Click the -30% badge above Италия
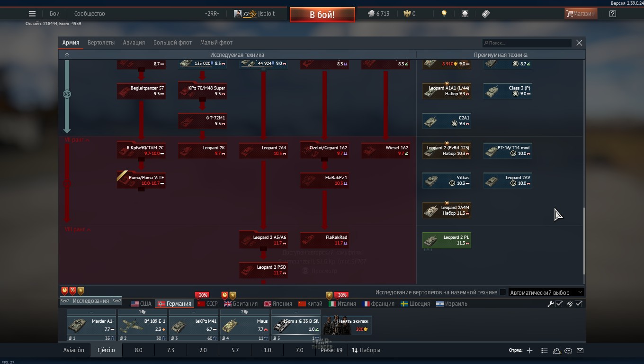 (x=341, y=295)
